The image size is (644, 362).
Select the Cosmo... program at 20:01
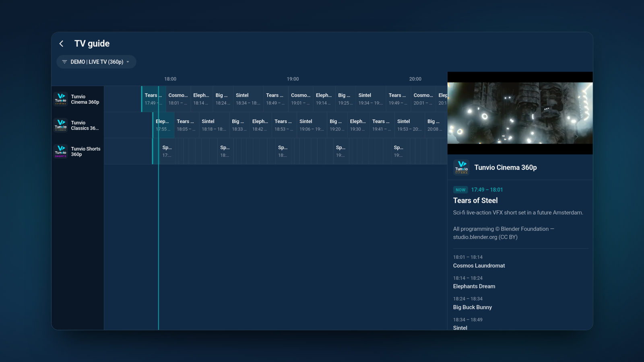click(x=423, y=99)
